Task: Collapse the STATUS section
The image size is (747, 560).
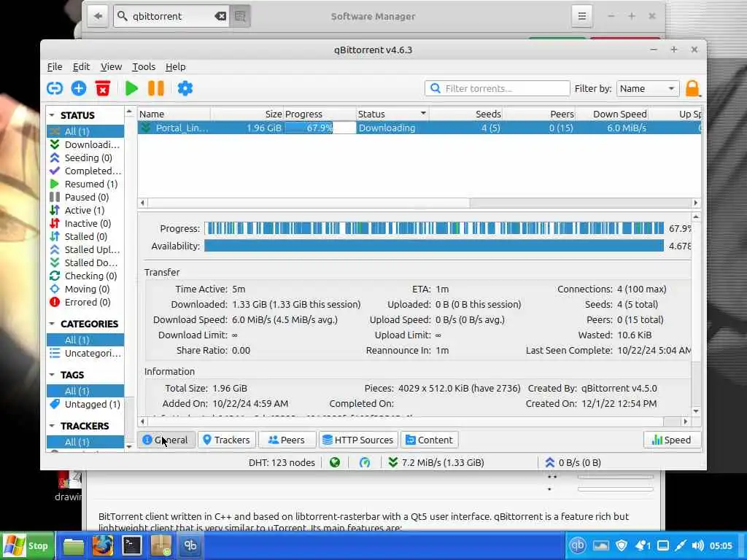Action: click(52, 115)
